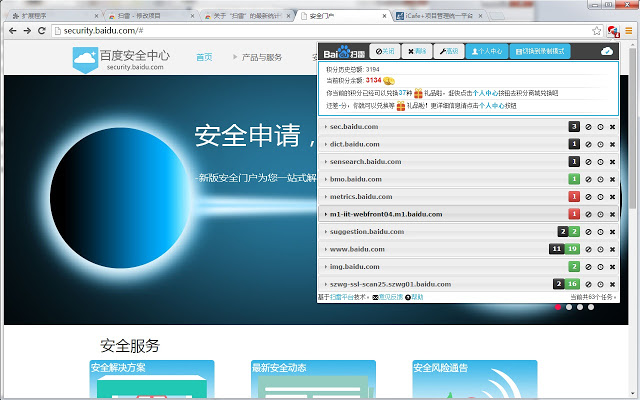640x400 pixels.
Task: Click ban icon in sensearch.baidu.com row
Action: (x=588, y=162)
